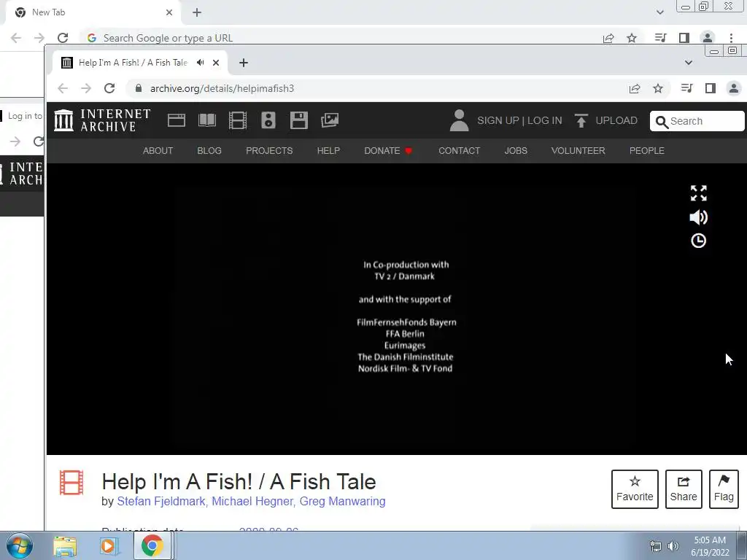Close the Help I'm A Fish tab
Image resolution: width=747 pixels, height=560 pixels.
[216, 63]
